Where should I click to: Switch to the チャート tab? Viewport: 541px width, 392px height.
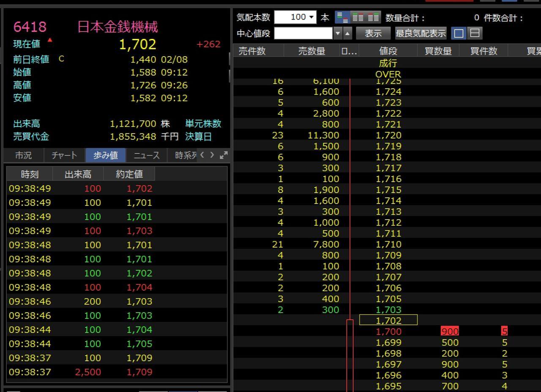tap(64, 155)
